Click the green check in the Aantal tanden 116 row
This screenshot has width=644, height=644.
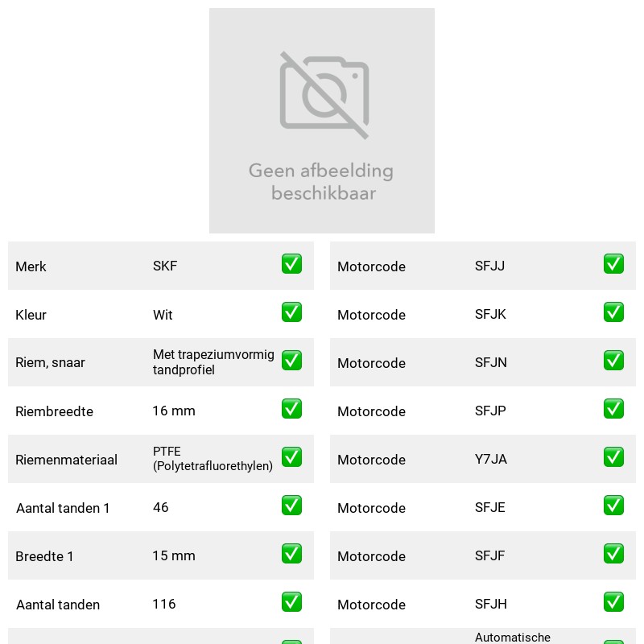[291, 602]
